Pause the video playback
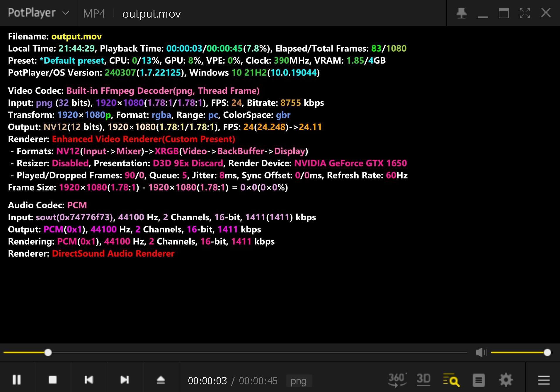 (17, 380)
